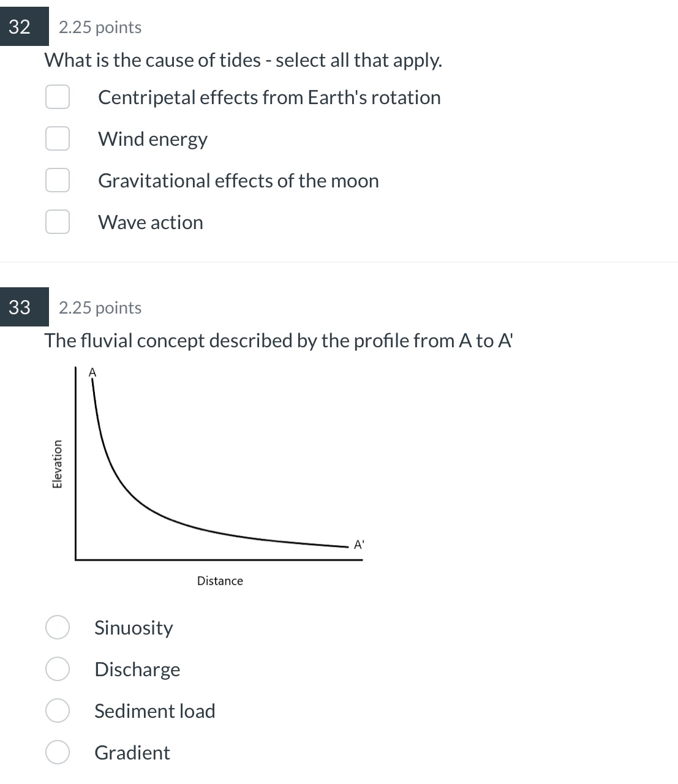678x784 pixels.
Task: Select the Discharge radio option
Action: 58,669
